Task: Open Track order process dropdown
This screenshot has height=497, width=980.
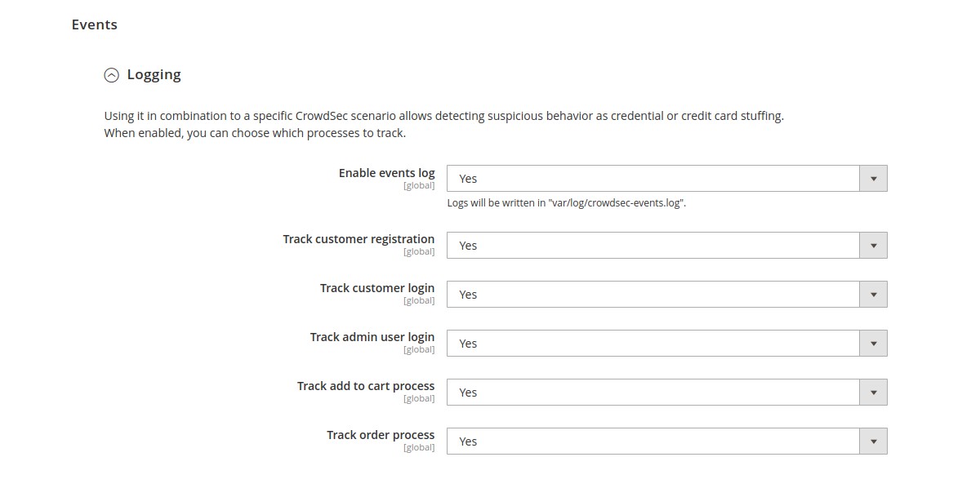Action: click(x=653, y=442)
